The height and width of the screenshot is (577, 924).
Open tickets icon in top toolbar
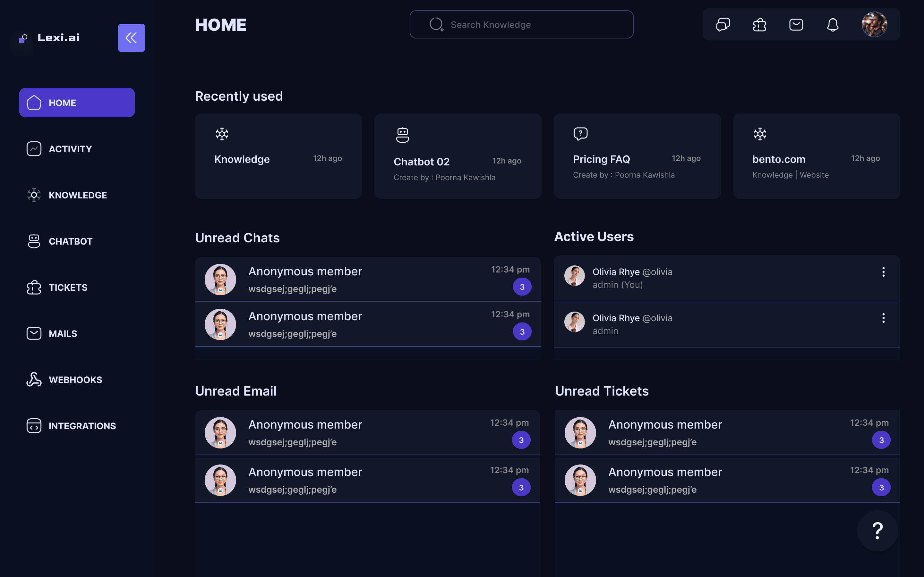coord(759,25)
